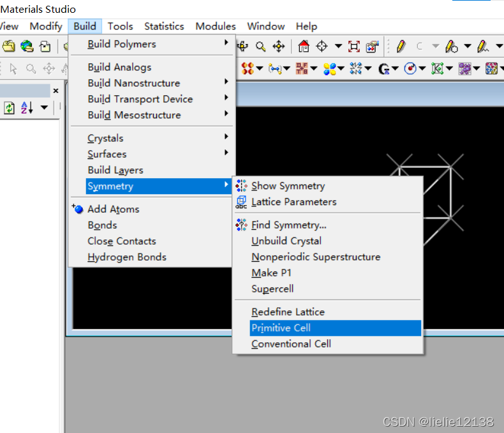This screenshot has height=433, width=504.
Task: Open the dropdown beside the molecule-chain module icon
Action: pos(286,68)
